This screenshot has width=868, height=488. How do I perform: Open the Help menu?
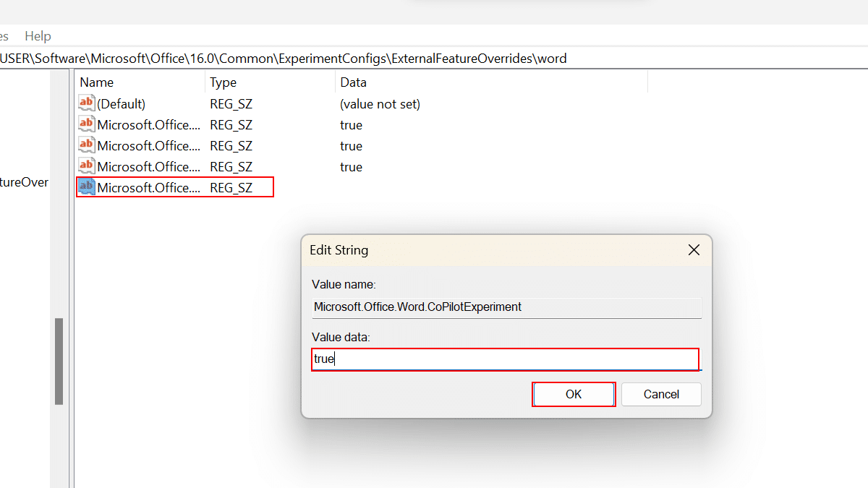pos(38,36)
